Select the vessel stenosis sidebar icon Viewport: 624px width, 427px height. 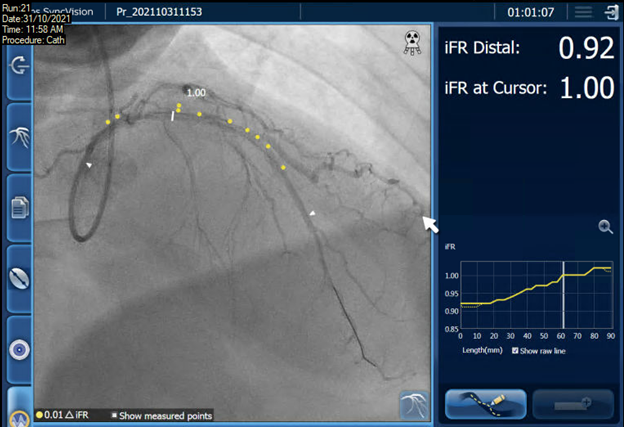click(x=19, y=278)
